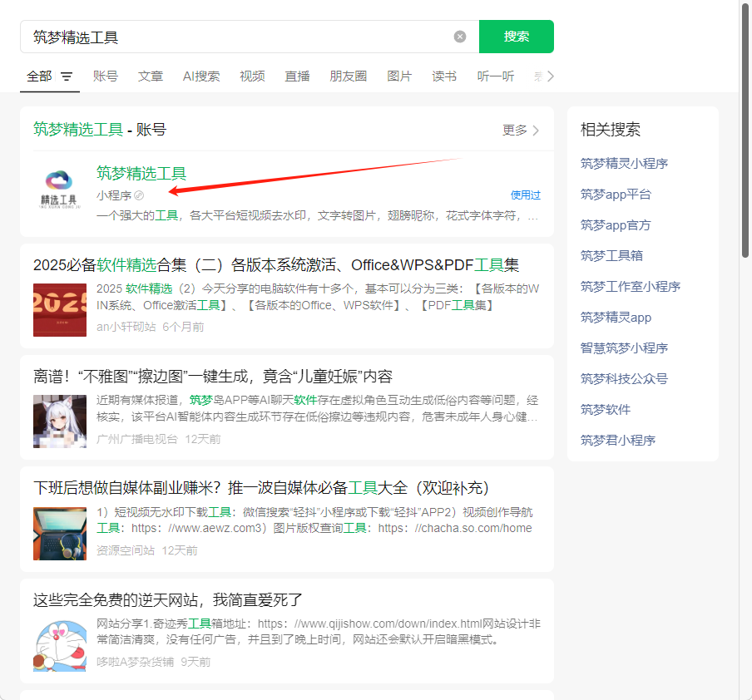Open the 离谱！不雅图 article title

pyautogui.click(x=213, y=377)
